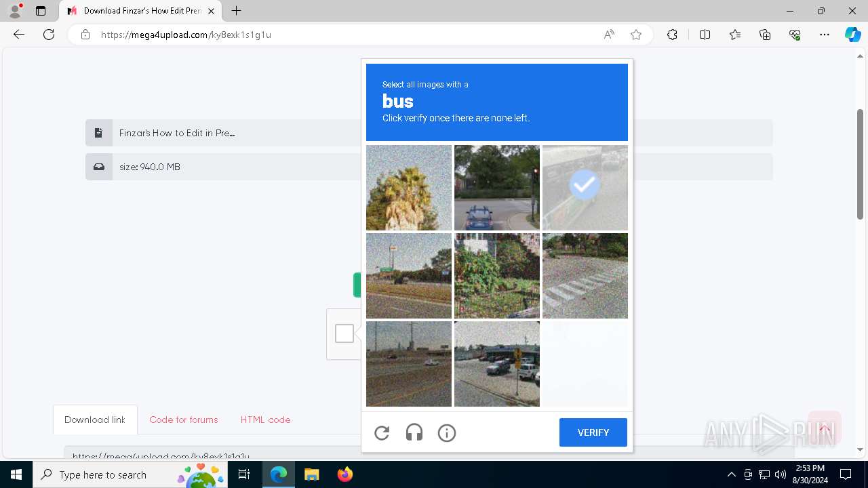Close the Download Finzar's tab
This screenshot has height=488, width=868.
[212, 11]
